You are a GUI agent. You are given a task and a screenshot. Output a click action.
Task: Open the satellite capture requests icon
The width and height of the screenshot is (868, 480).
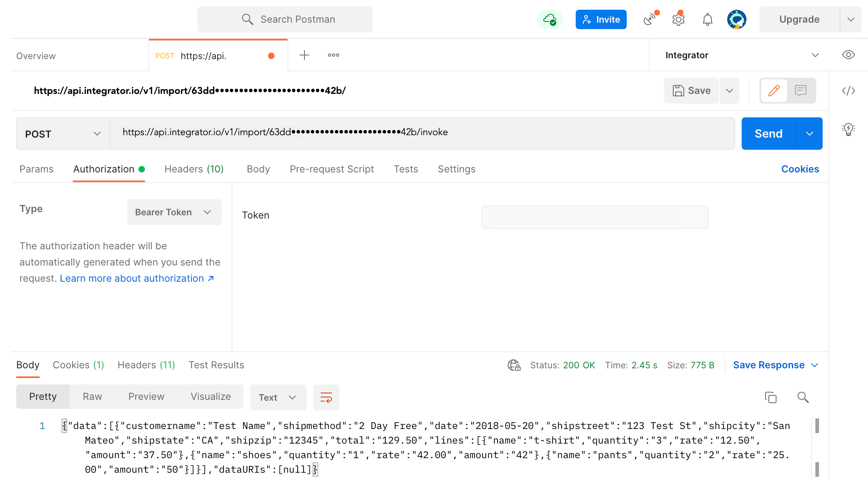coord(650,19)
